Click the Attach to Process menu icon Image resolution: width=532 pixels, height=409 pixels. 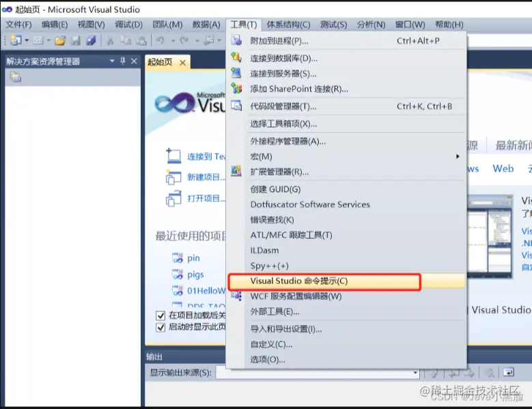(x=236, y=41)
